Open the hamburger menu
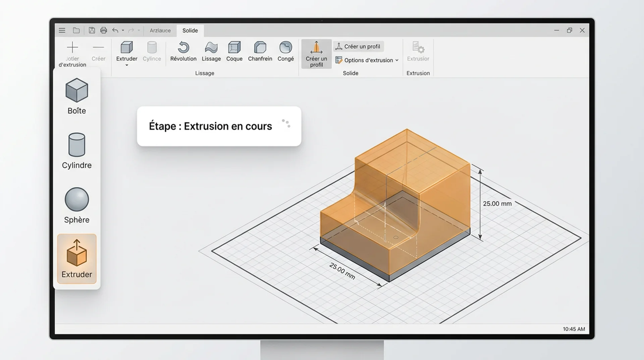The width and height of the screenshot is (644, 360). (62, 30)
